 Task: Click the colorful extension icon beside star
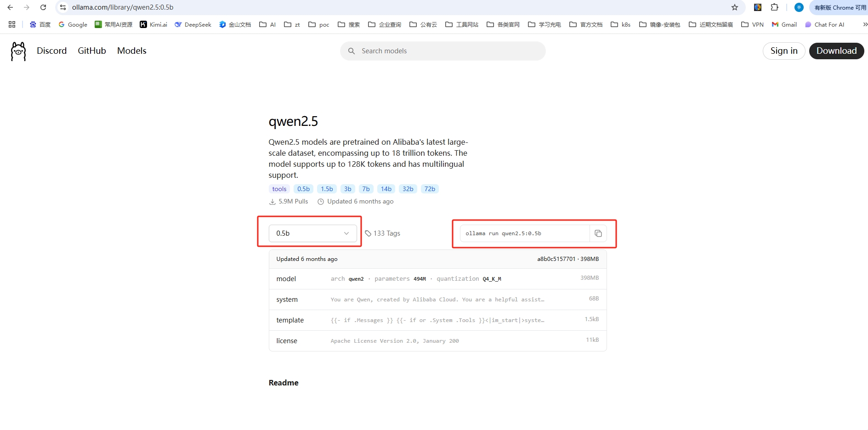(x=758, y=7)
